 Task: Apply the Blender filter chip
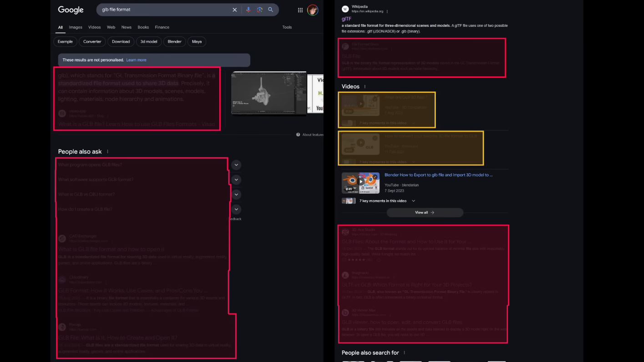(175, 41)
